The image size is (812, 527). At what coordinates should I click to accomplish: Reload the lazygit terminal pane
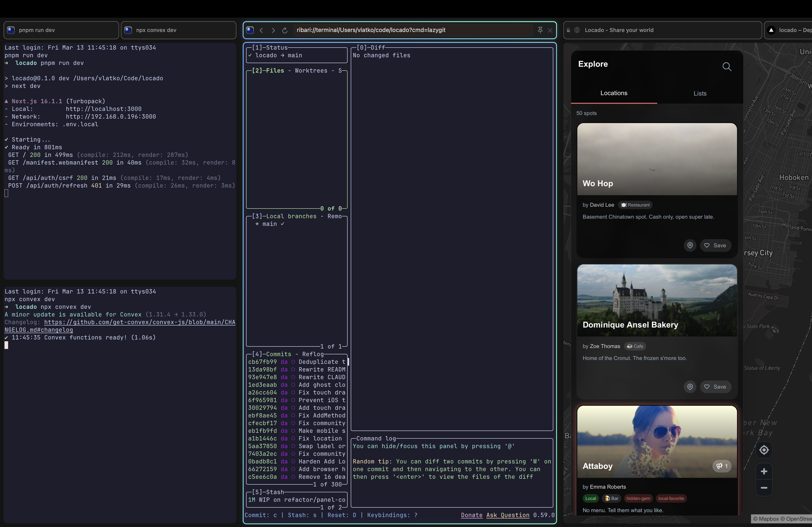[285, 30]
